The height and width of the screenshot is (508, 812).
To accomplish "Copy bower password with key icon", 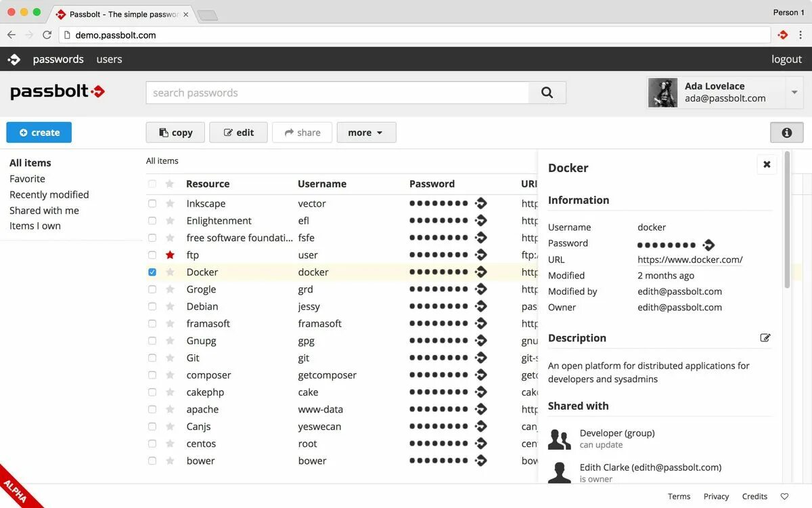I will tap(481, 461).
